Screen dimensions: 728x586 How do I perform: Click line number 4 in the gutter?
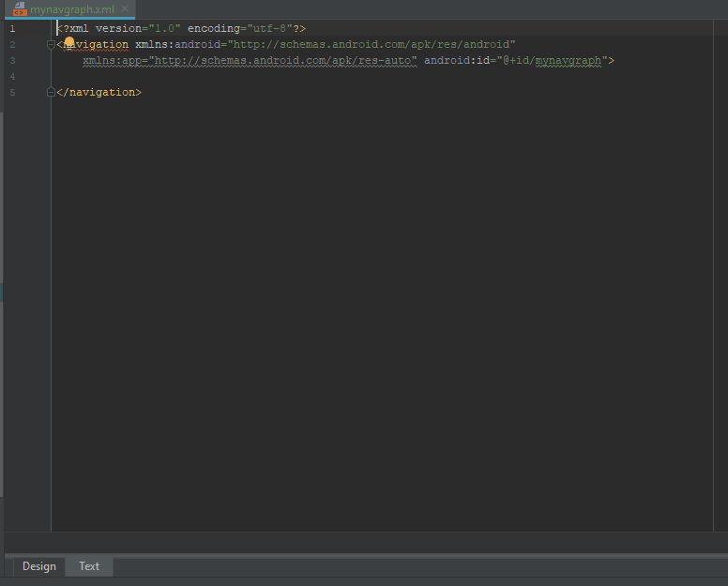(12, 76)
